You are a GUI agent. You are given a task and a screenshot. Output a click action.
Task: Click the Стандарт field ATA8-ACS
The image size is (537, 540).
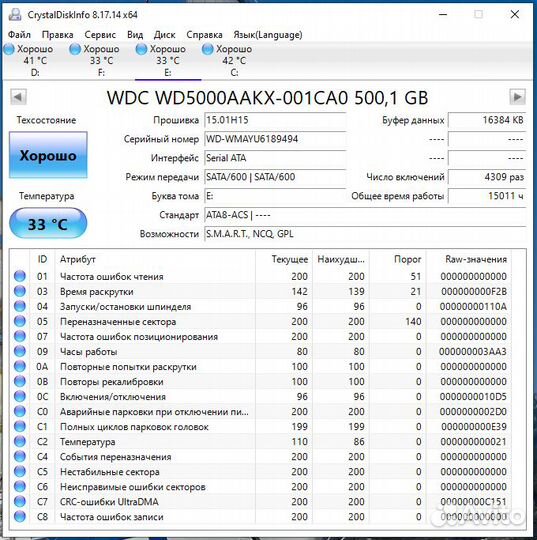point(365,215)
